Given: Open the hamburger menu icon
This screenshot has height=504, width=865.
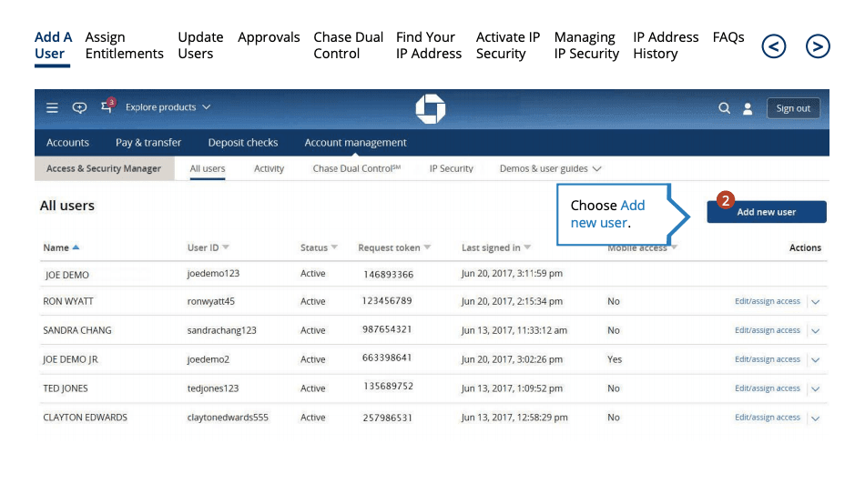Looking at the screenshot, I should 52,107.
